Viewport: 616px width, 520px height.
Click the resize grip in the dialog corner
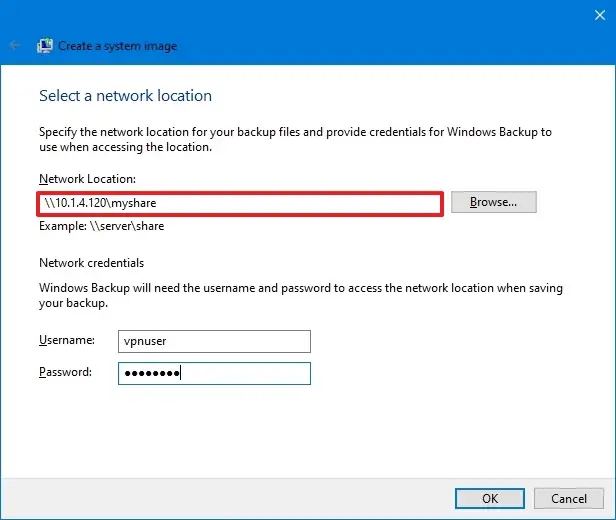pos(609,513)
